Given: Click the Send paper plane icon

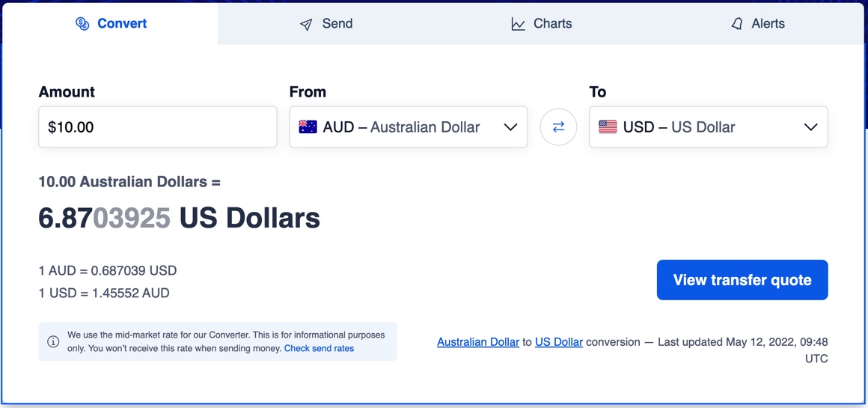Looking at the screenshot, I should (x=306, y=25).
